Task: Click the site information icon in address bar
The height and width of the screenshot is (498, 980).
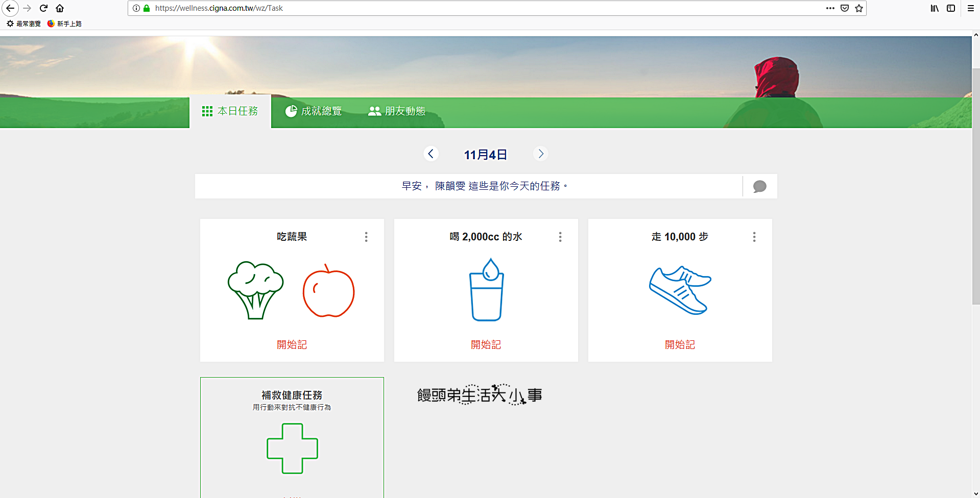Action: pos(136,8)
